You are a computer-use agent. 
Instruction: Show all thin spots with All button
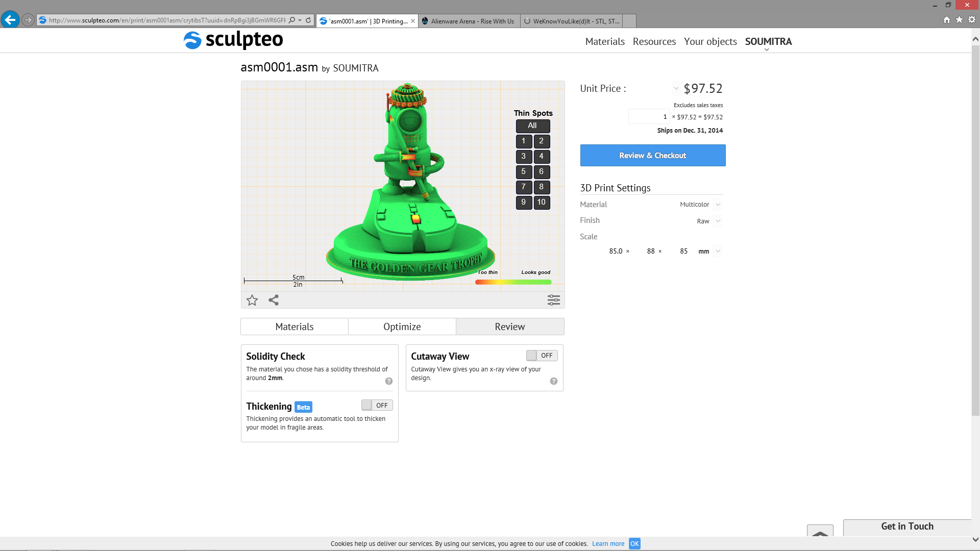[533, 126]
